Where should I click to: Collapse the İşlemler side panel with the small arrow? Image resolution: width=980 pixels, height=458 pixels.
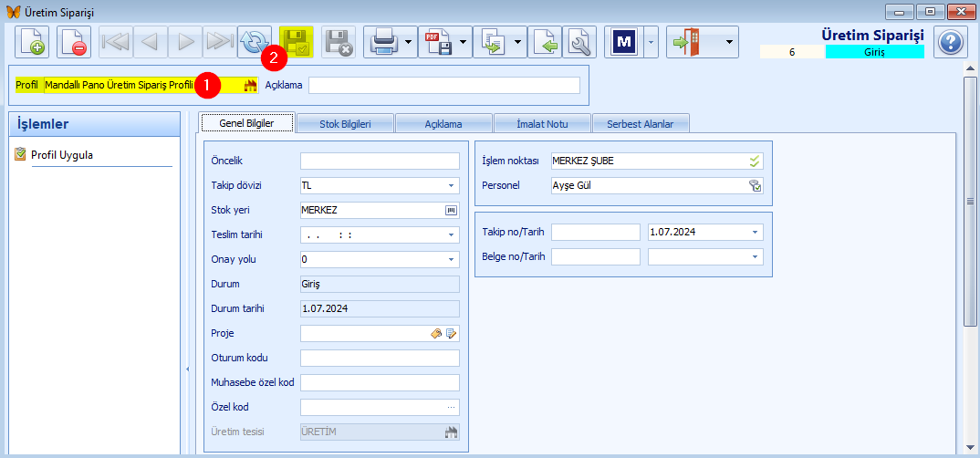187,370
